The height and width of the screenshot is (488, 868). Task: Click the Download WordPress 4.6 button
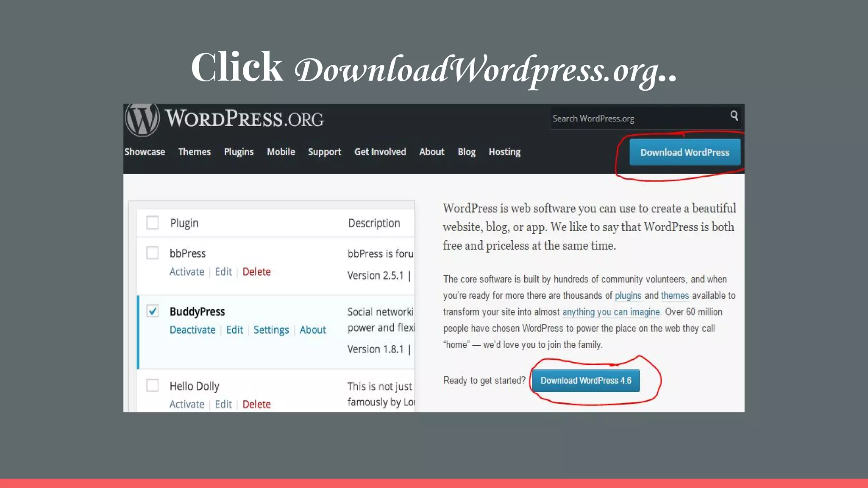coord(586,380)
